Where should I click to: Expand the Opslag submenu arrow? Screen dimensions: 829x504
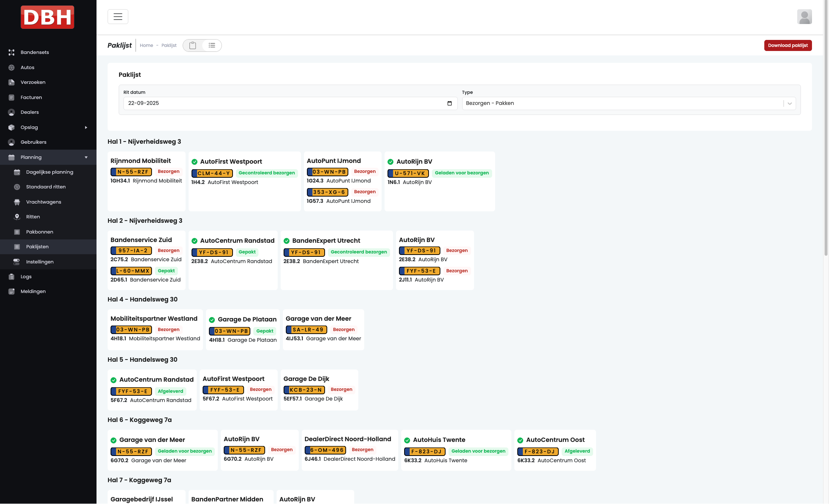[86, 127]
